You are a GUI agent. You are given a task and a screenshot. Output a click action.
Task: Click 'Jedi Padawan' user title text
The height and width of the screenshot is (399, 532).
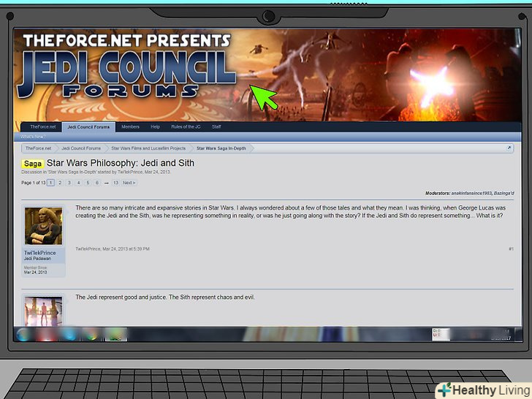tap(37, 259)
